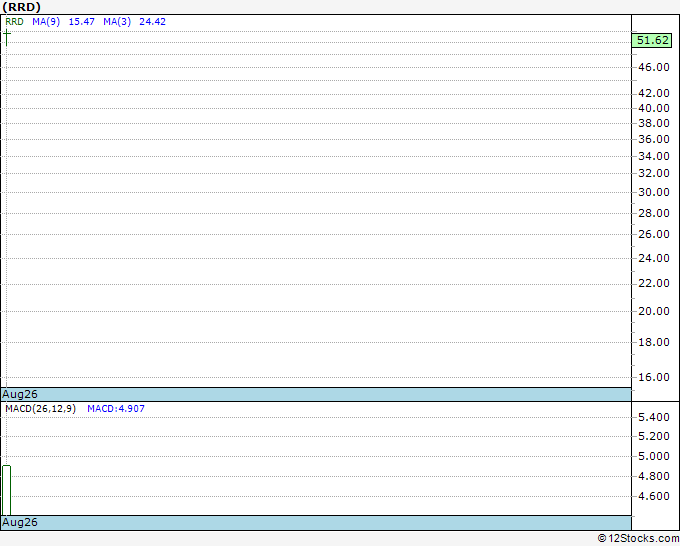Viewport: 680px width, 546px height.
Task: Click the 34.00 price axis label
Action: pos(654,156)
